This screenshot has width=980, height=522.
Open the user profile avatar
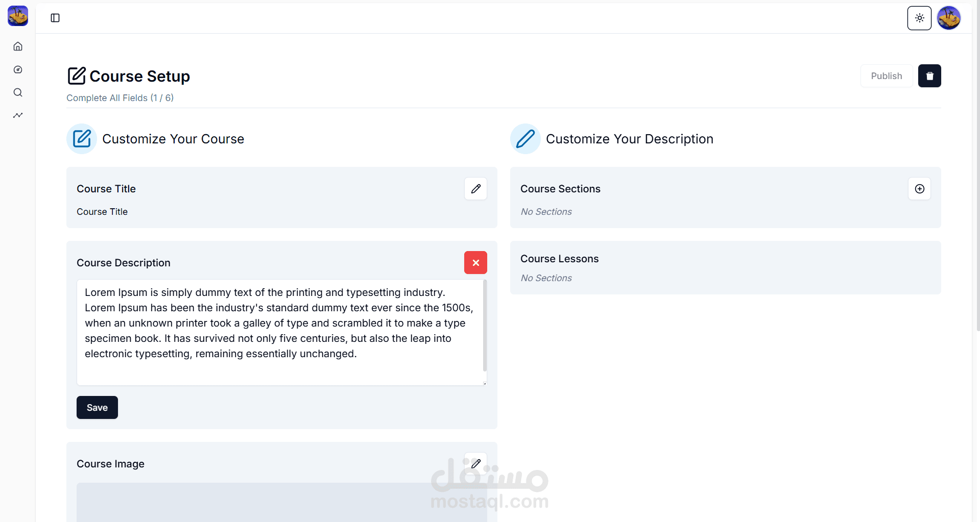tap(949, 18)
